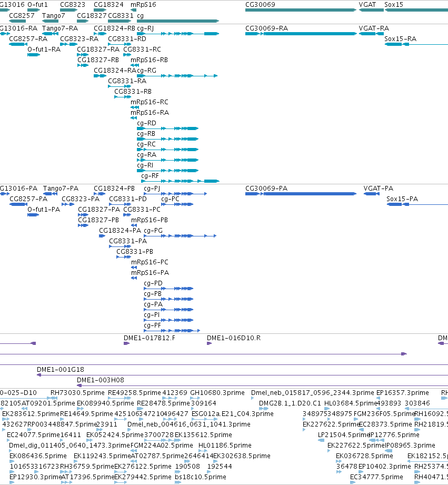
Task: Click the HL03684.5prime EST label
Action: 351,403
